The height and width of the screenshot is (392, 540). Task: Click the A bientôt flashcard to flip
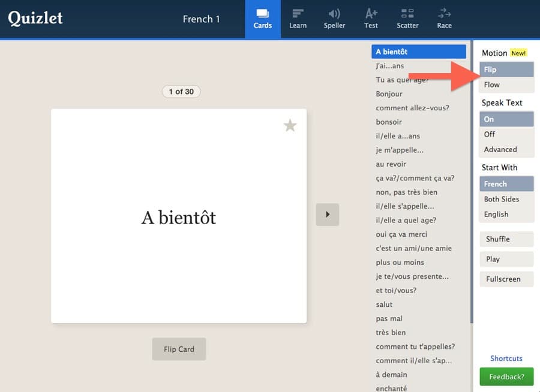179,216
